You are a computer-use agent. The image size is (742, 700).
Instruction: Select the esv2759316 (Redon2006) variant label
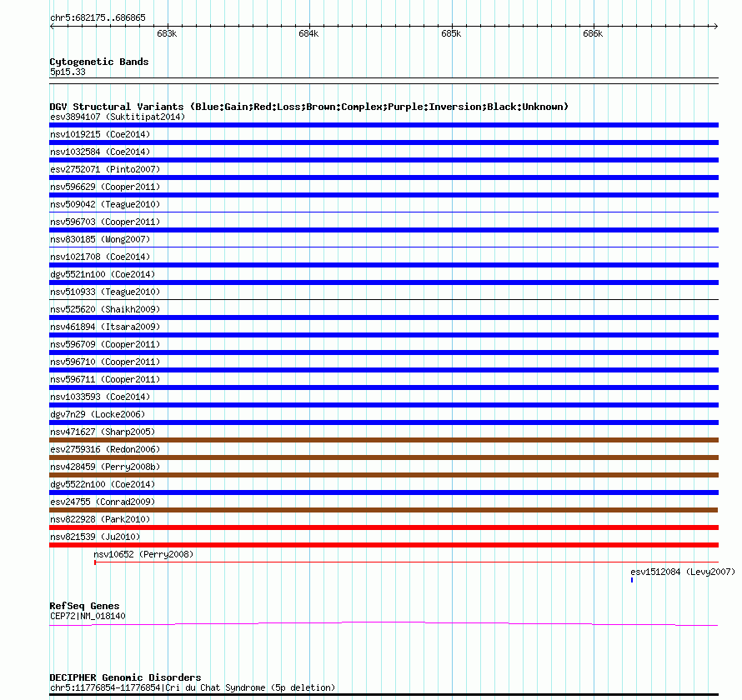click(105, 449)
